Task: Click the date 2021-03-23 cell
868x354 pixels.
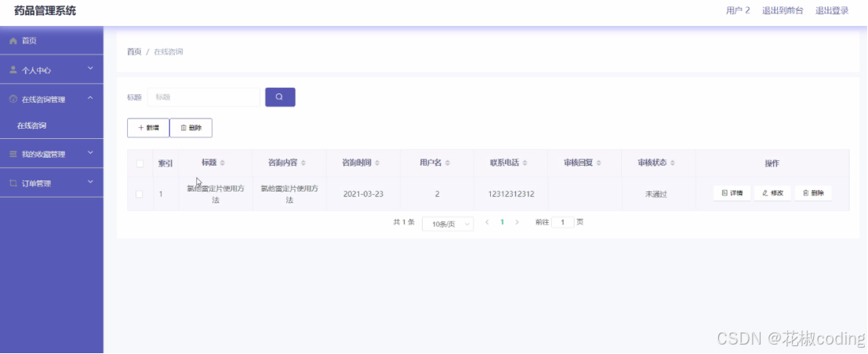Action: tap(363, 194)
